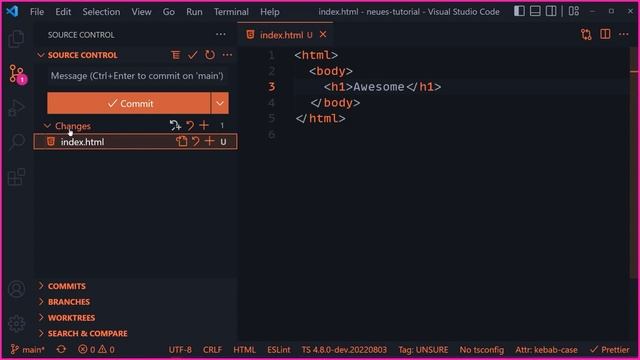Open Source Control section more actions menu
The width and height of the screenshot is (640, 360).
227,55
